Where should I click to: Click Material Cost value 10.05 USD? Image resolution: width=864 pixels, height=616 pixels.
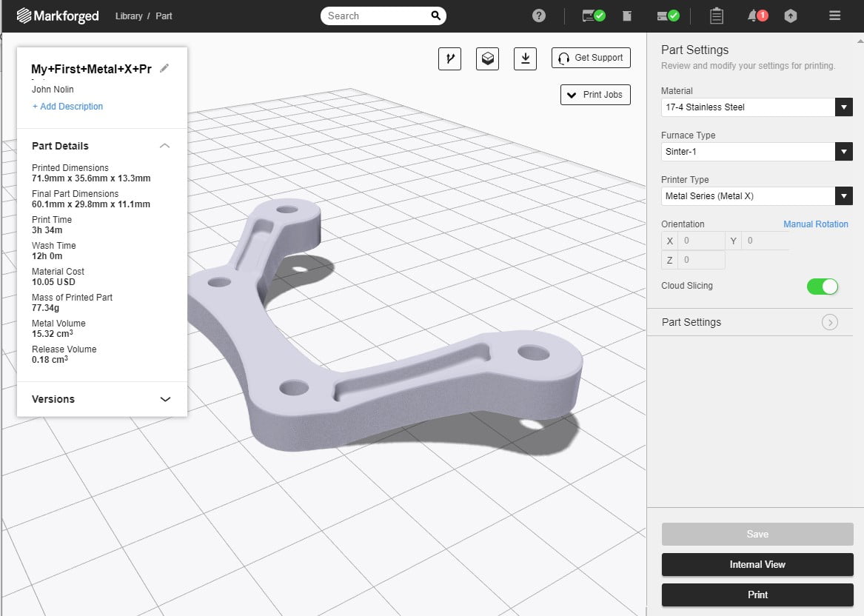[53, 282]
